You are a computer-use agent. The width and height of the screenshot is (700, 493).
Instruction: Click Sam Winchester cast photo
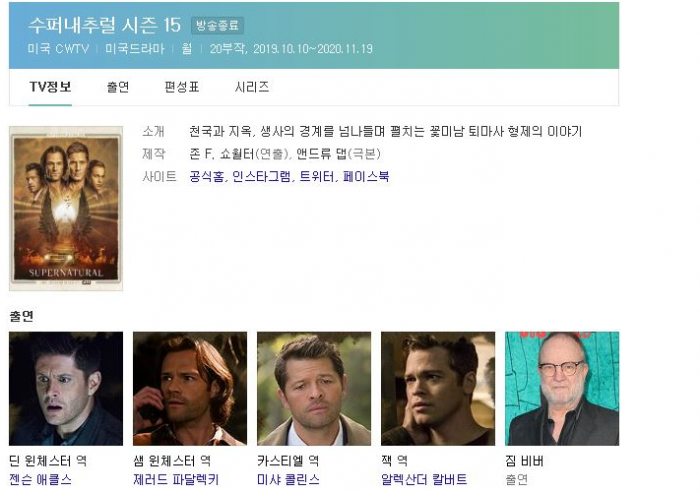click(190, 389)
